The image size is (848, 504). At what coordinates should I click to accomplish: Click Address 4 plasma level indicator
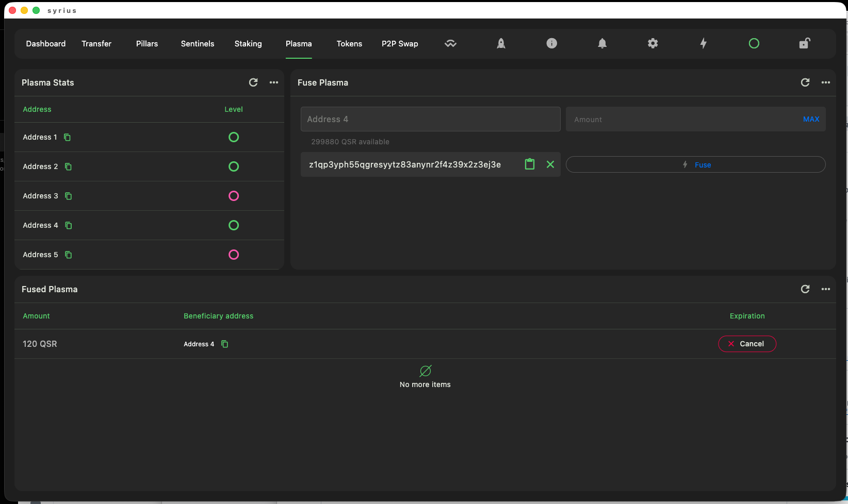point(234,225)
